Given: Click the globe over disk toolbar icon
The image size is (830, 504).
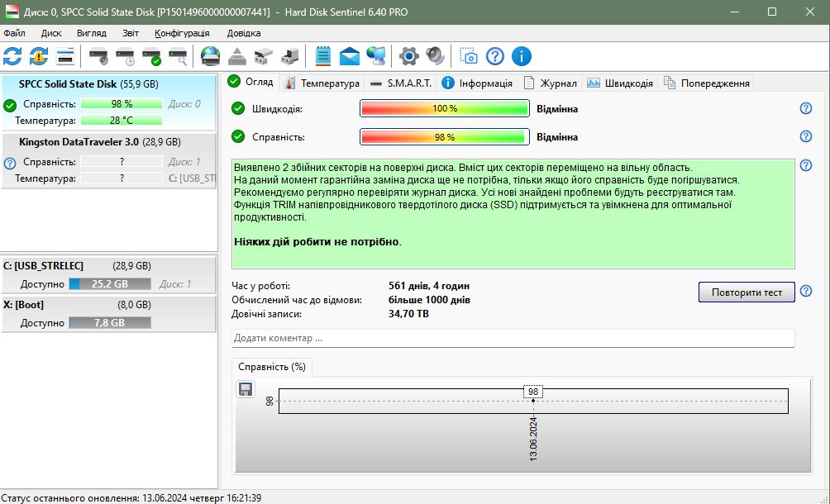Looking at the screenshot, I should [210, 56].
